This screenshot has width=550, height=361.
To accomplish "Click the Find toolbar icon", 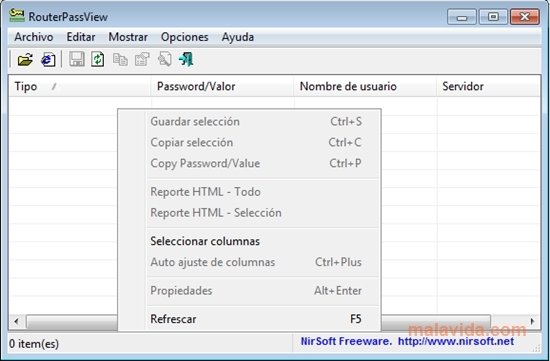I will point(165,59).
